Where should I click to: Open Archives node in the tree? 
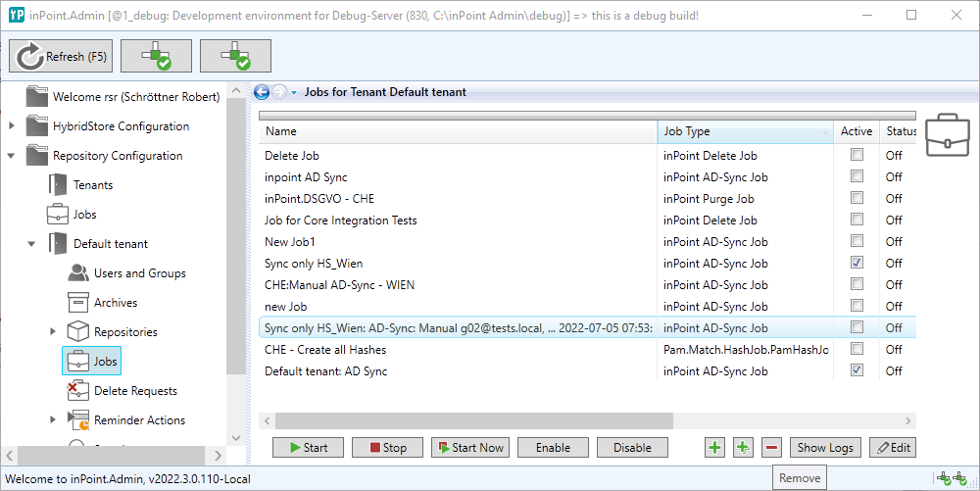point(115,303)
